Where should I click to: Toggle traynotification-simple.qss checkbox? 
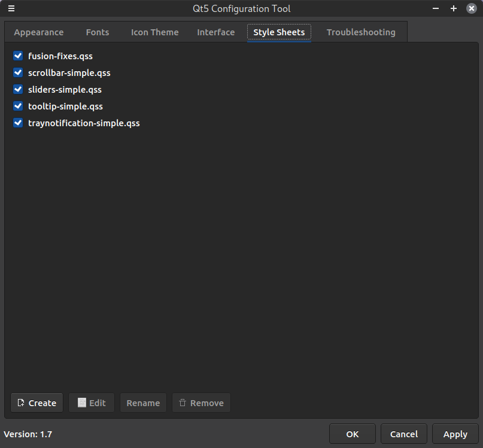tap(18, 123)
